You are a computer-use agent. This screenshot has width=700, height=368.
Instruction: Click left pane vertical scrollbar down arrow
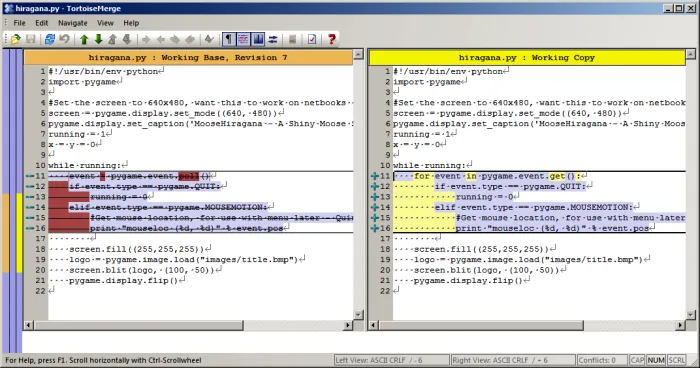(358, 314)
